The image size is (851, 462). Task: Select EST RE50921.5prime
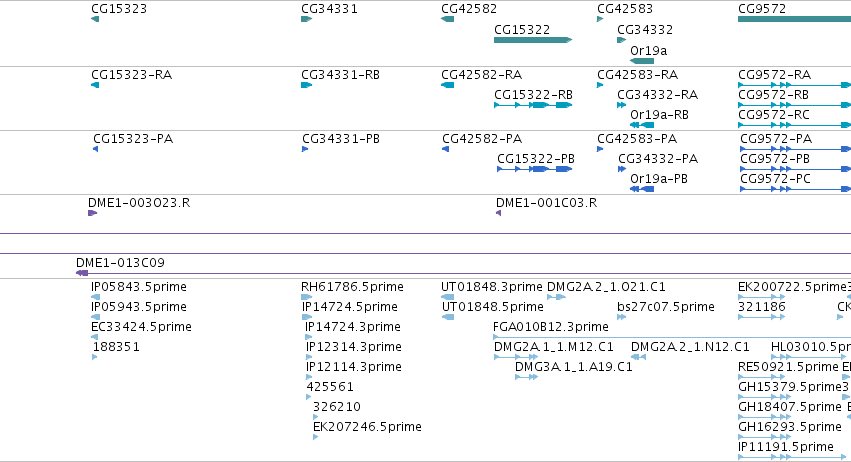point(788,367)
